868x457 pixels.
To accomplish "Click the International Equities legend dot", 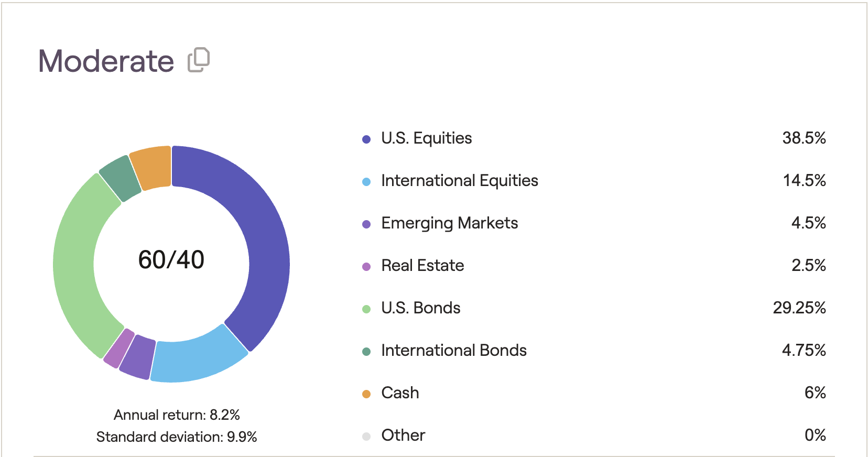I will (366, 182).
